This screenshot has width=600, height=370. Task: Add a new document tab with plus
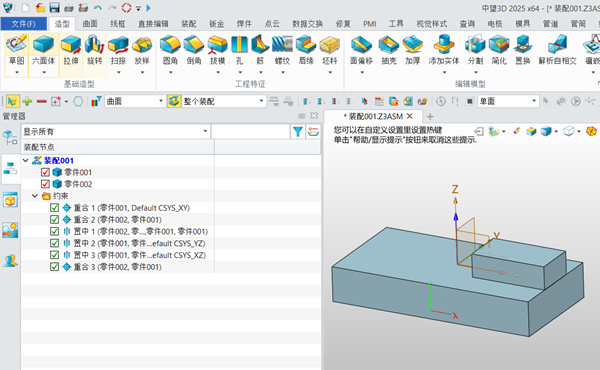coord(430,116)
